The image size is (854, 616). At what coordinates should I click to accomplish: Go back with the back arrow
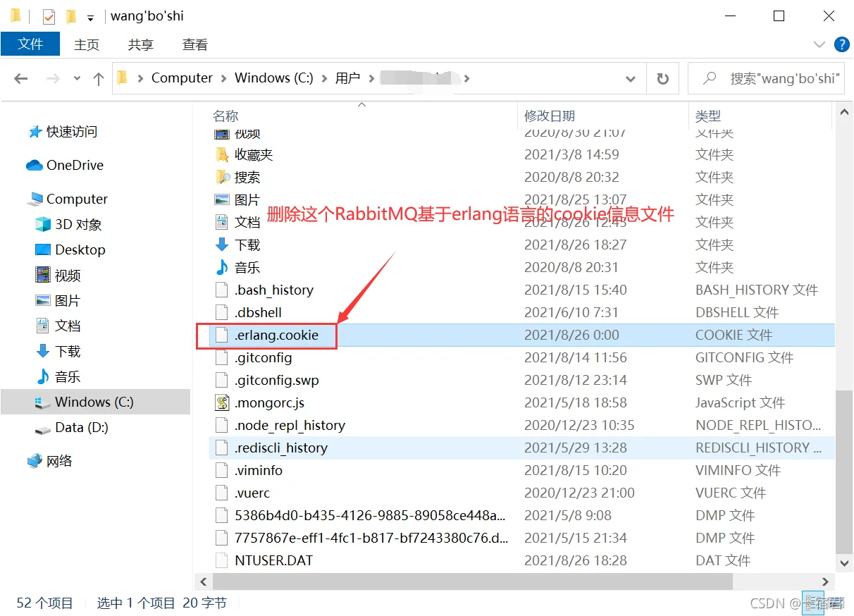[x=21, y=79]
